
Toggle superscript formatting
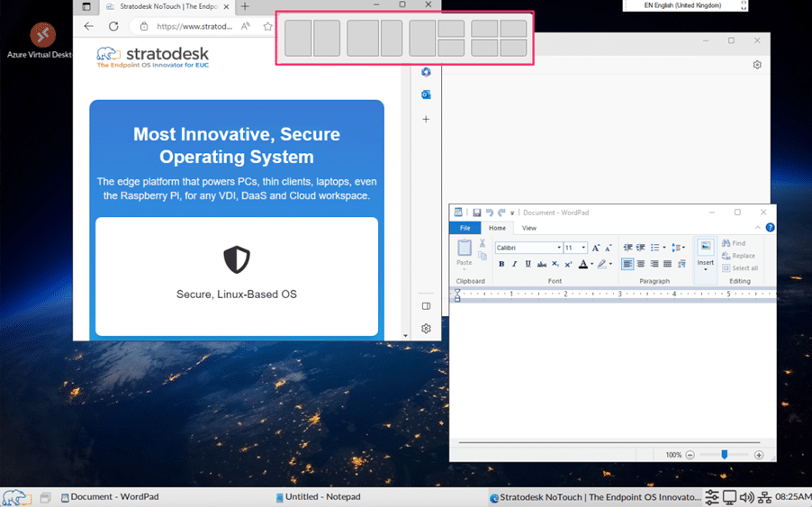[x=568, y=264]
